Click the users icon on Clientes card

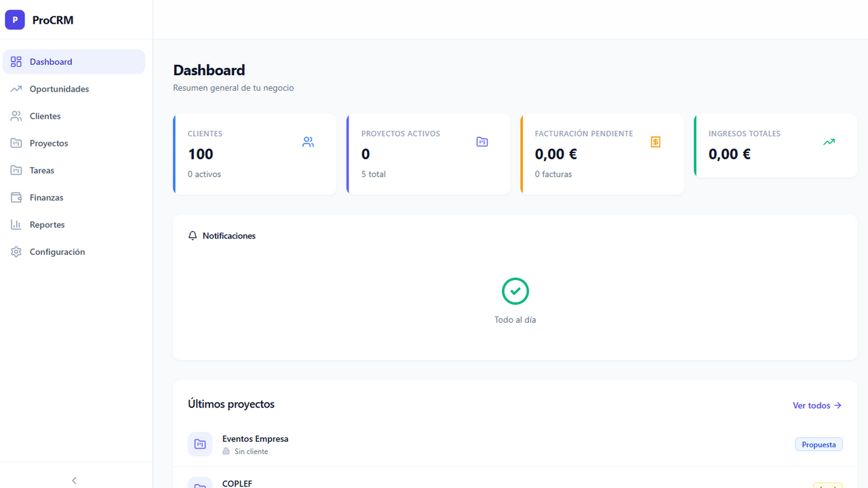(309, 142)
